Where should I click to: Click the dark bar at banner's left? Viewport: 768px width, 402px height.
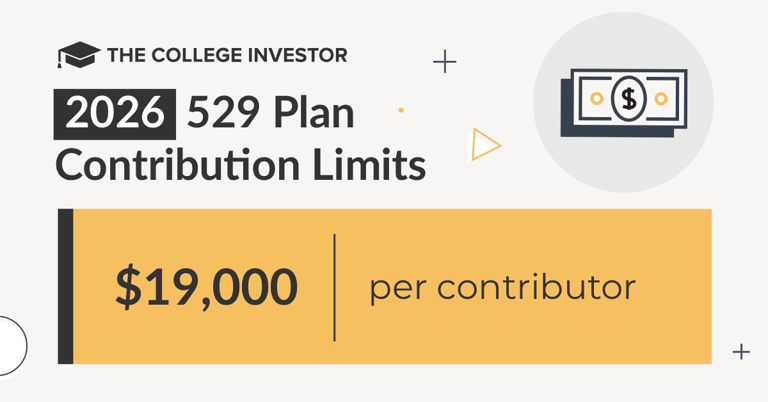tap(66, 287)
